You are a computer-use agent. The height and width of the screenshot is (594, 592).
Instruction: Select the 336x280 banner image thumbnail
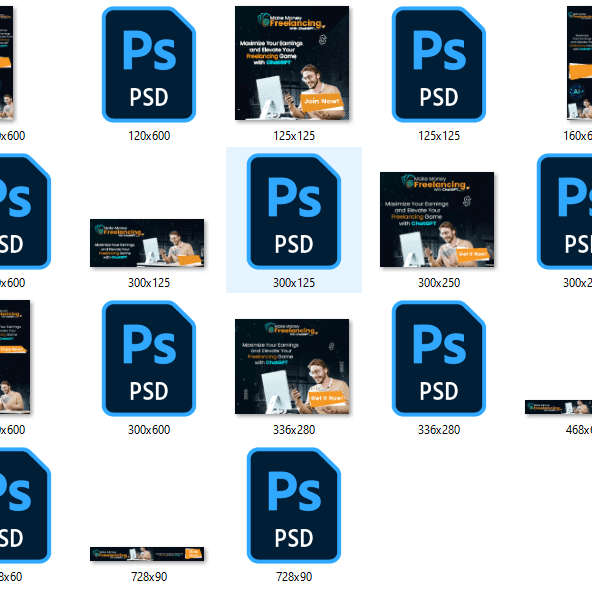pos(292,366)
